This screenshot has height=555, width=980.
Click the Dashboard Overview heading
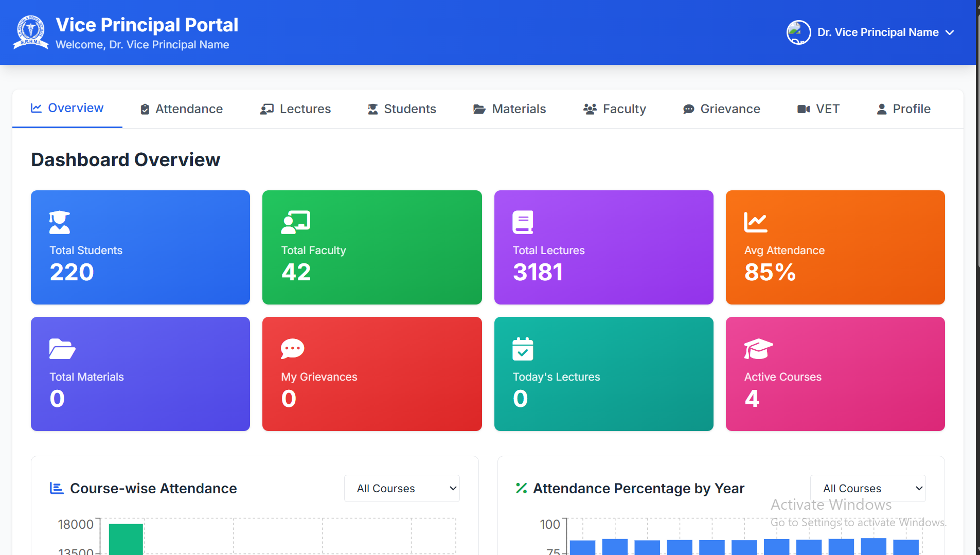(x=126, y=160)
